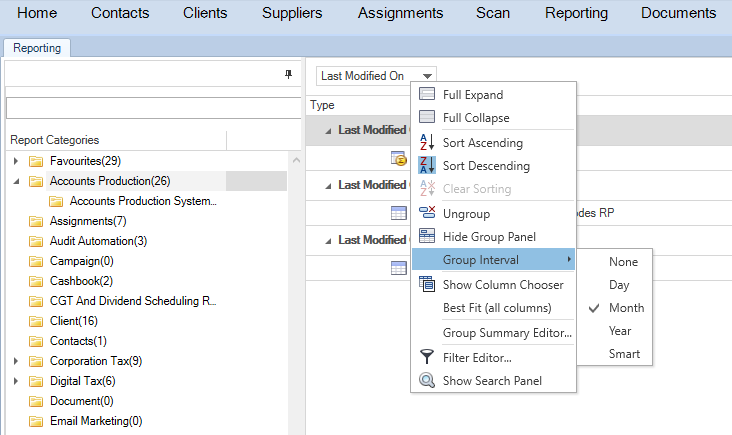Open the Group Interval submenu

click(493, 260)
